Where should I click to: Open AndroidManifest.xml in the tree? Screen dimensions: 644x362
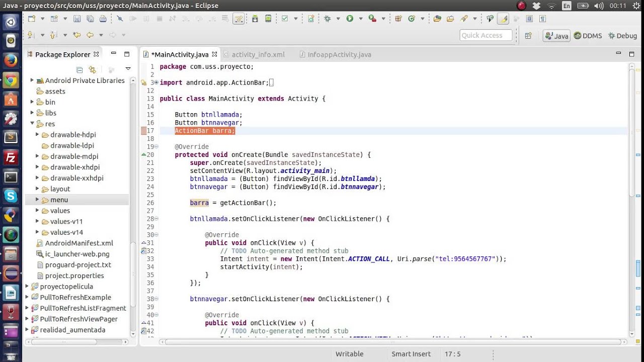pos(79,243)
